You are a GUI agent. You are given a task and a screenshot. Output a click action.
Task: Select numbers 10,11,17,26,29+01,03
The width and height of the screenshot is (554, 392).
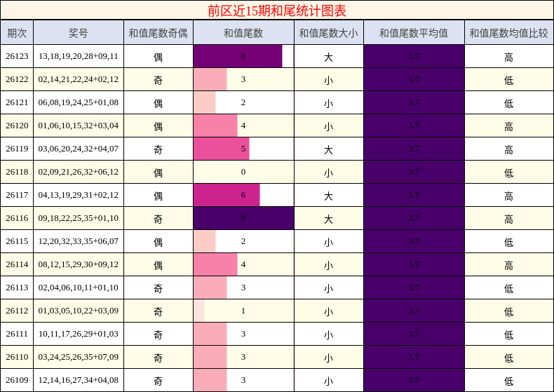click(x=79, y=334)
